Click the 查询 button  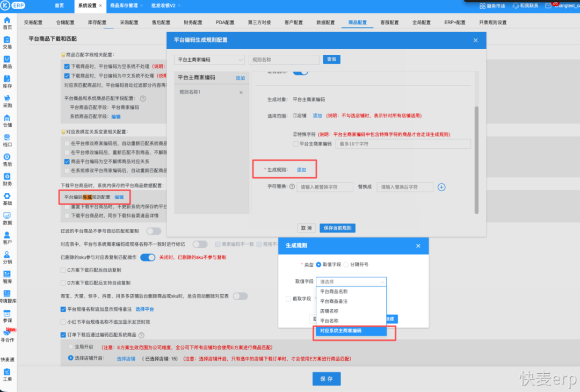tap(331, 60)
